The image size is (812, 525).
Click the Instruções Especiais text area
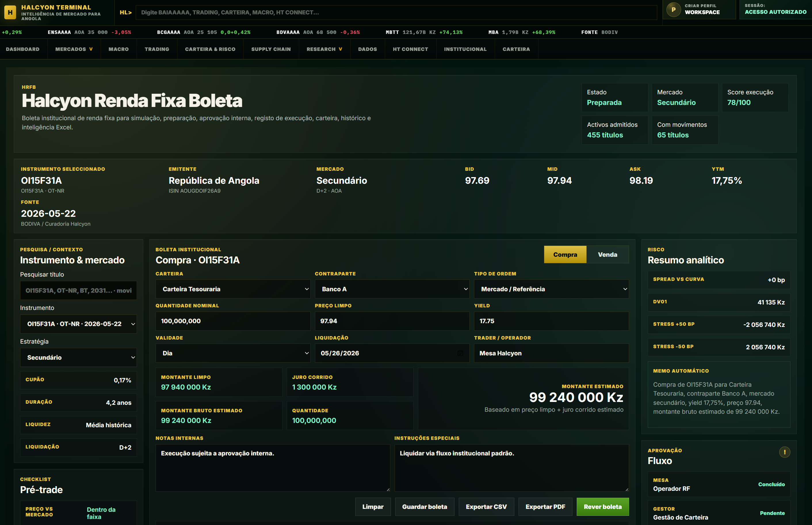point(511,468)
